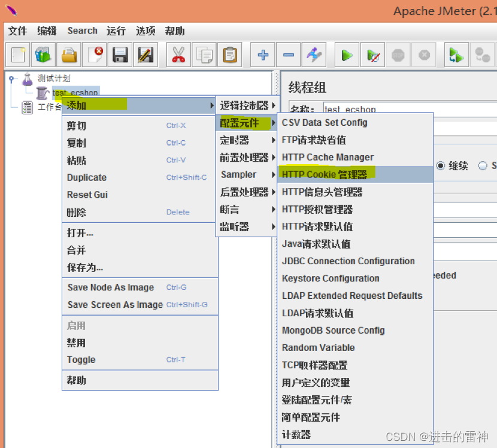Viewport: 497px width, 448px height.
Task: Start test without pauses icon
Action: (372, 55)
